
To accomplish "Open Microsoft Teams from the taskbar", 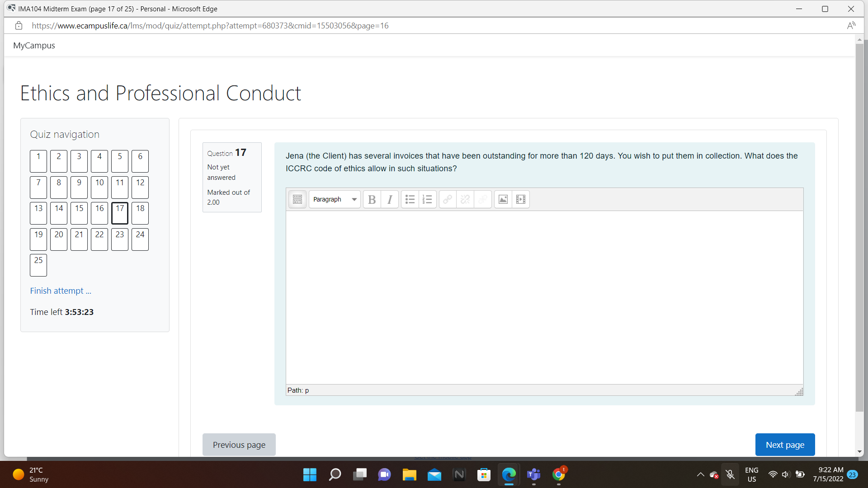I will click(534, 474).
